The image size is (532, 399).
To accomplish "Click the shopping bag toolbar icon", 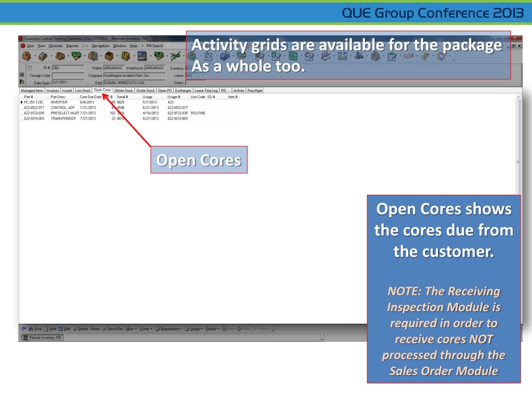I will (26, 56).
